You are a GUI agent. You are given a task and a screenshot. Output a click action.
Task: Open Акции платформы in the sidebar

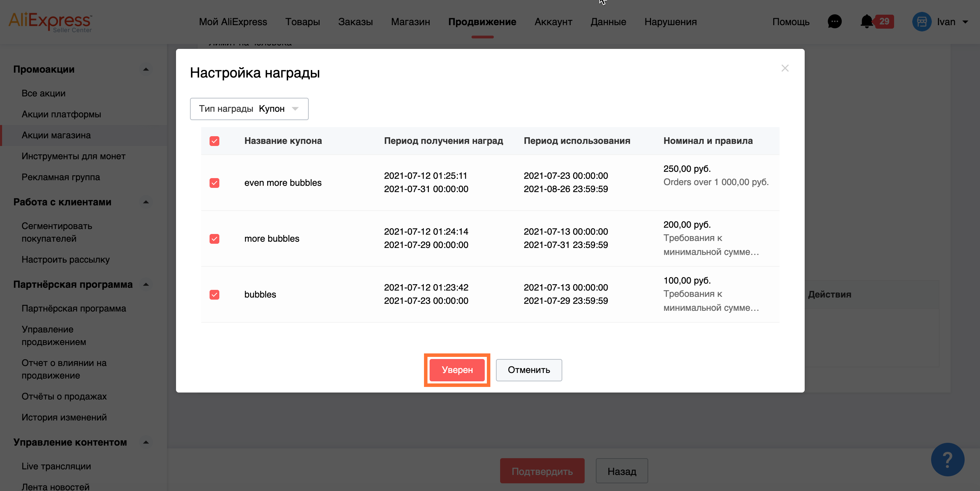(x=61, y=114)
